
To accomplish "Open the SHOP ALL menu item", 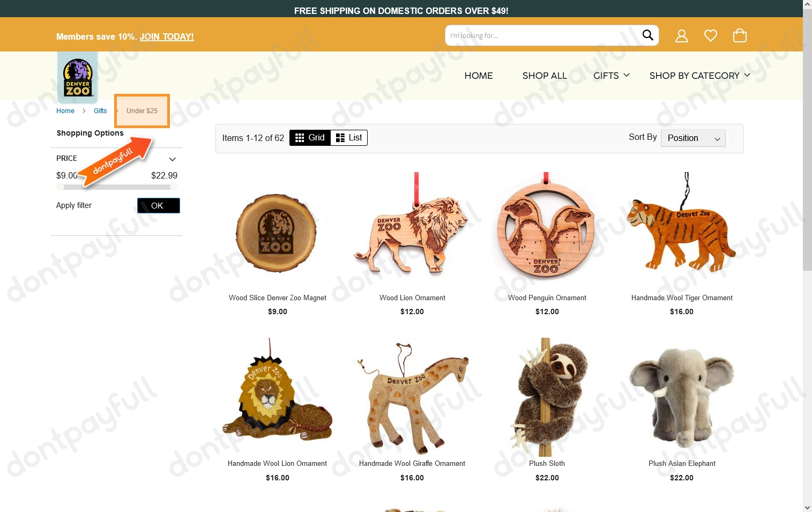I will [x=545, y=76].
